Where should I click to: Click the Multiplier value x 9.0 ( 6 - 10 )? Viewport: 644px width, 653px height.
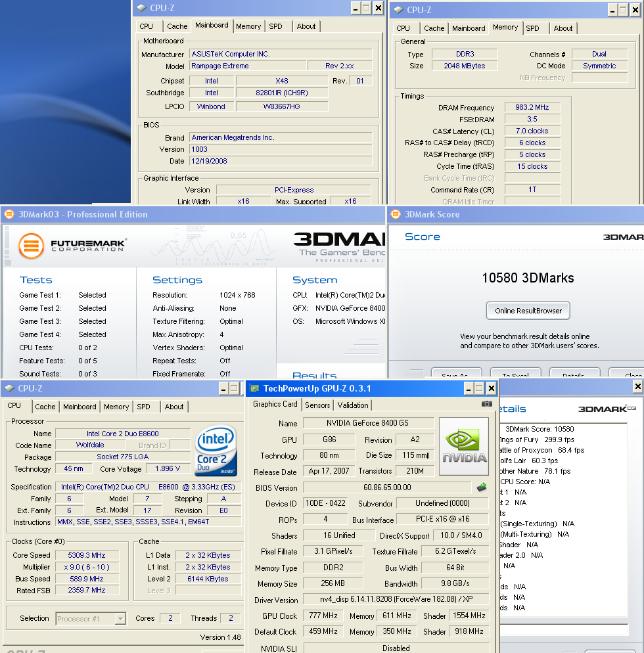click(x=87, y=567)
